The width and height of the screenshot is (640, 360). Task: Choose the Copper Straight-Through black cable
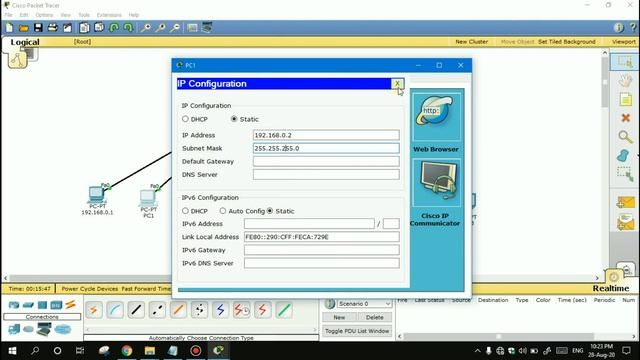[136, 310]
